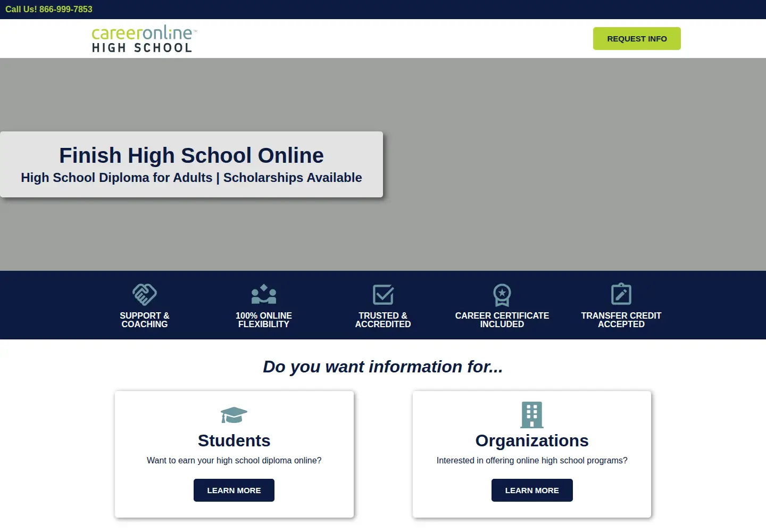Click the clipboard Transfer Credit icon
Image resolution: width=766 pixels, height=532 pixels.
621,294
